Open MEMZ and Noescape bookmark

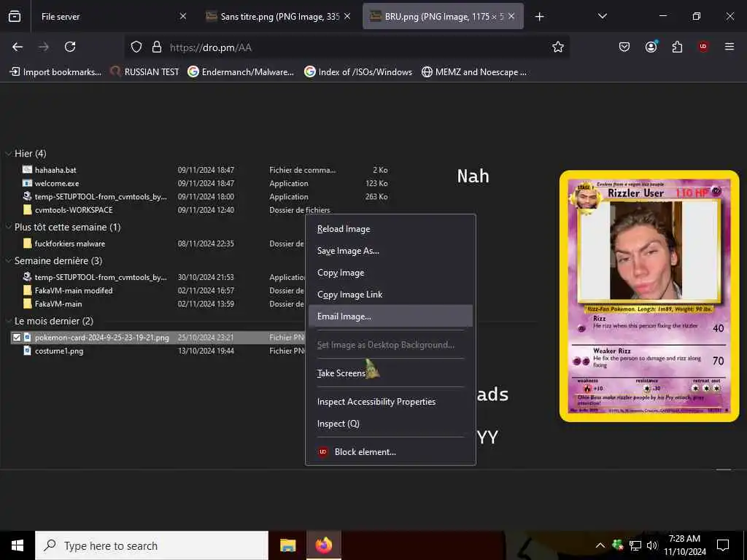point(474,72)
